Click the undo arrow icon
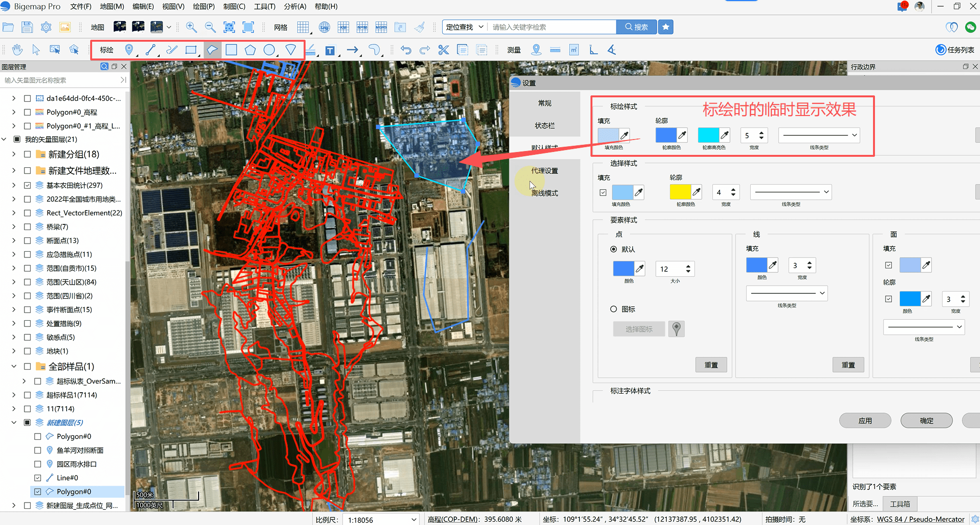This screenshot has height=525, width=980. pos(406,50)
